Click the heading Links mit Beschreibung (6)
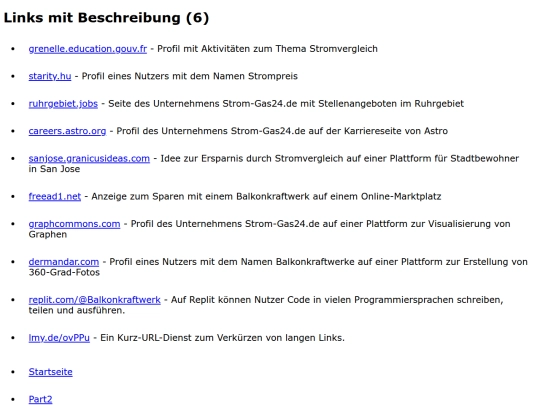Screen dimensions: 540x405 pos(106,18)
